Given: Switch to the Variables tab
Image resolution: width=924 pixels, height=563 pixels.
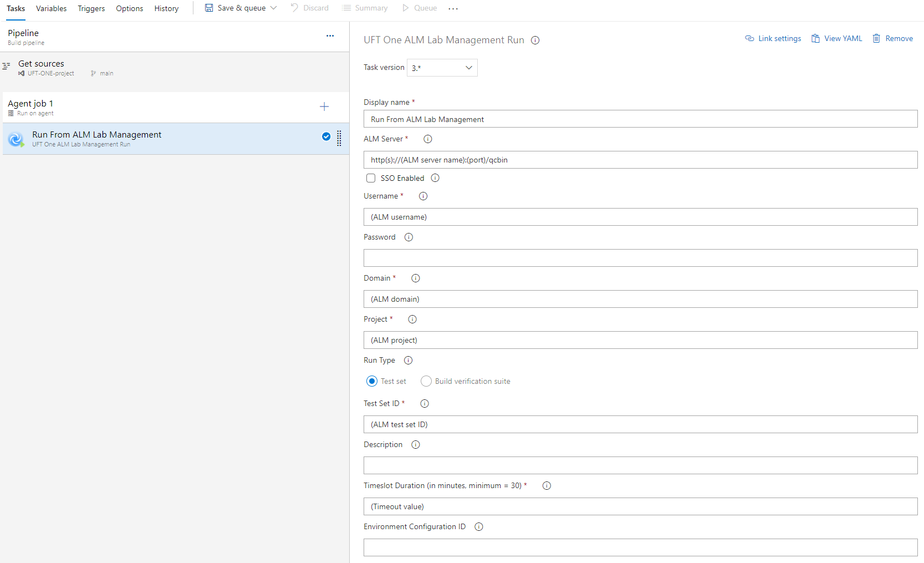Looking at the screenshot, I should 51,9.
